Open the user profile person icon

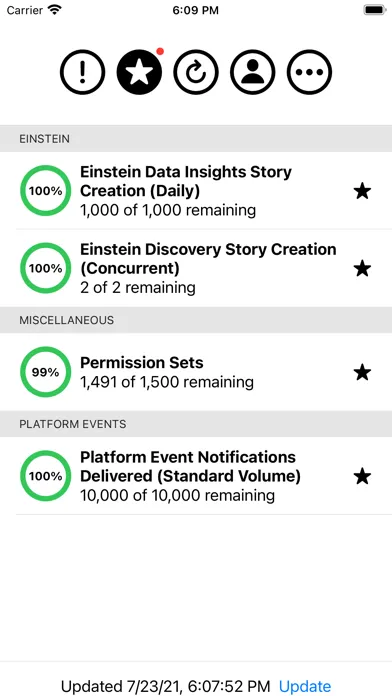253,72
